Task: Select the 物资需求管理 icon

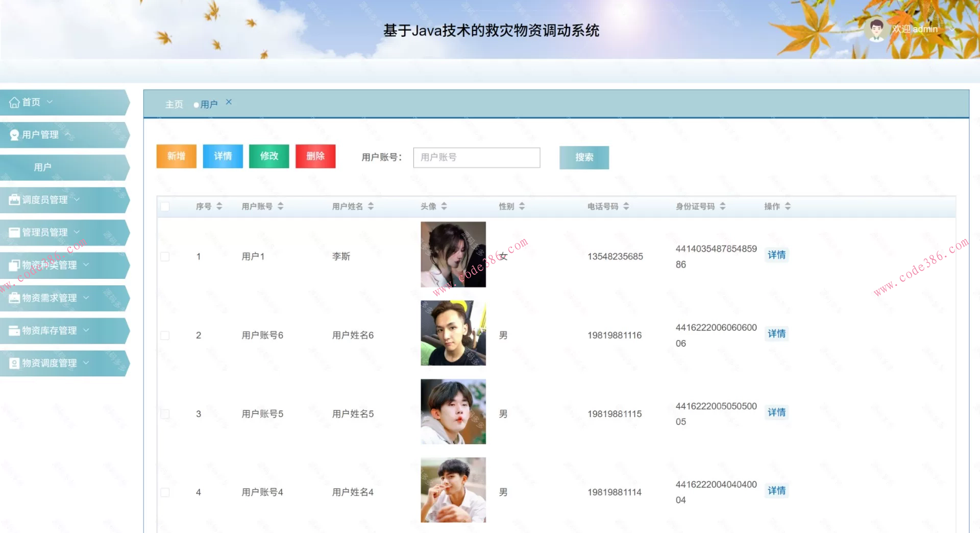Action: click(14, 298)
